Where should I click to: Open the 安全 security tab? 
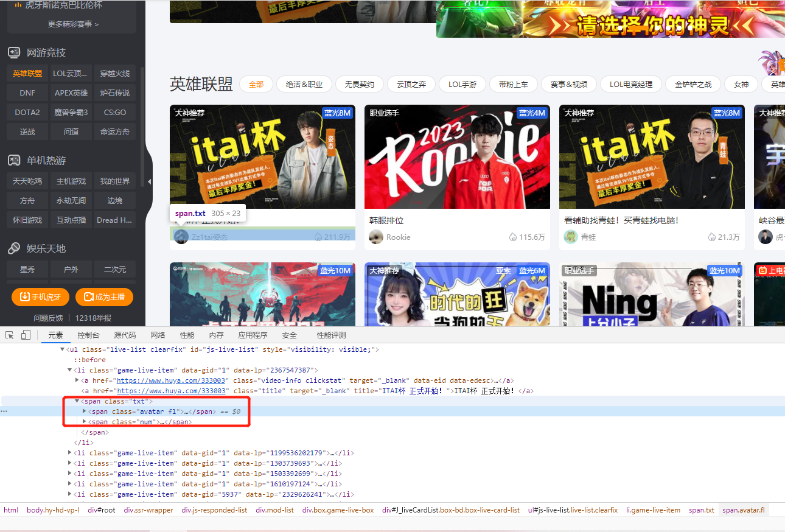289,335
